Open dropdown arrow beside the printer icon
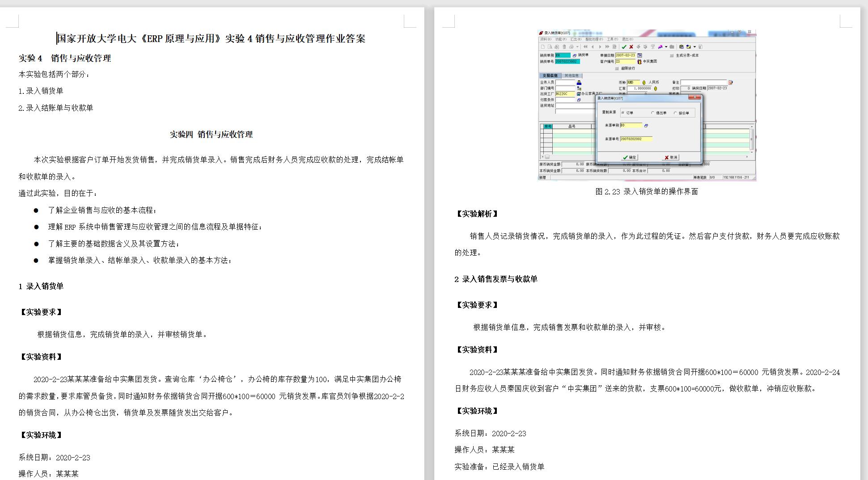 577,46
